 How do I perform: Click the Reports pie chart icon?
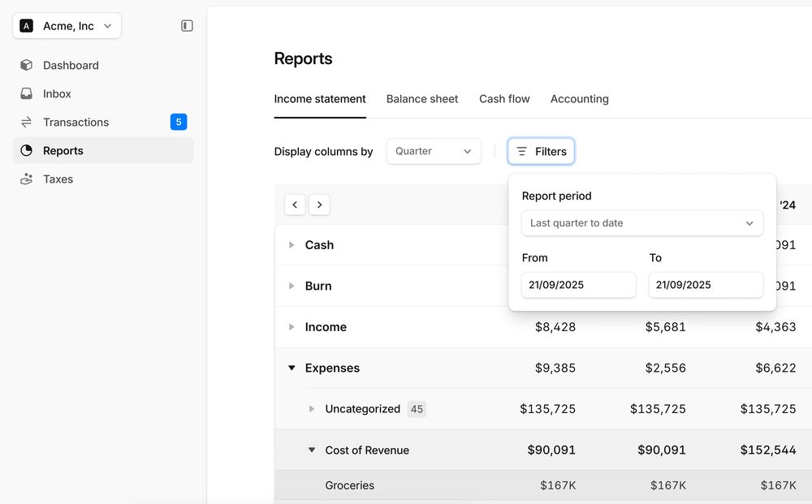click(27, 151)
